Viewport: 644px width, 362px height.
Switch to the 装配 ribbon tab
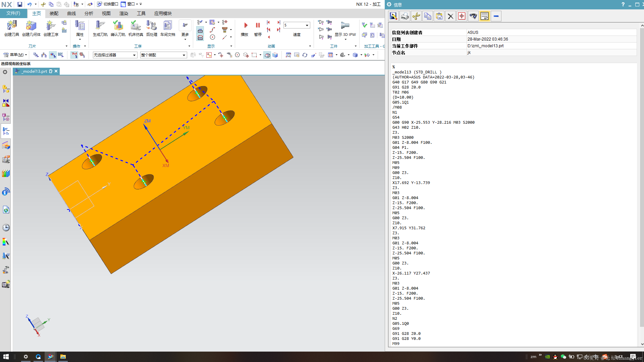coord(54,13)
